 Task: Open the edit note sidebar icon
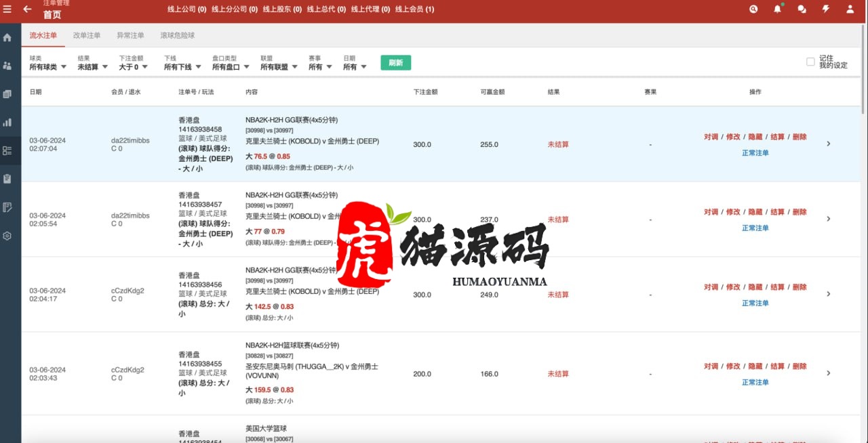[x=7, y=207]
